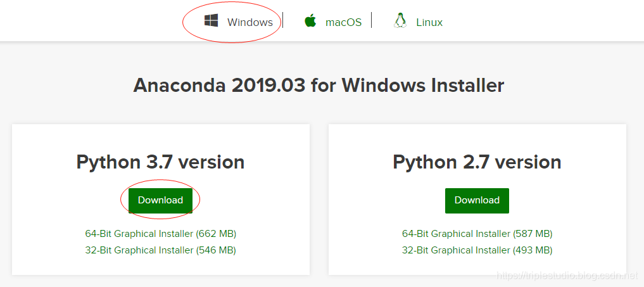Viewport: 644px width, 287px height.
Task: Switch to the Windows tab
Action: pyautogui.click(x=249, y=22)
